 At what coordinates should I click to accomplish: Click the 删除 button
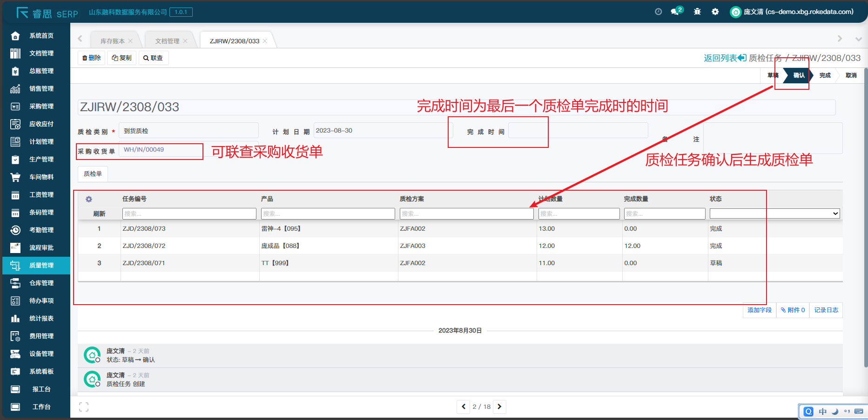coord(91,58)
